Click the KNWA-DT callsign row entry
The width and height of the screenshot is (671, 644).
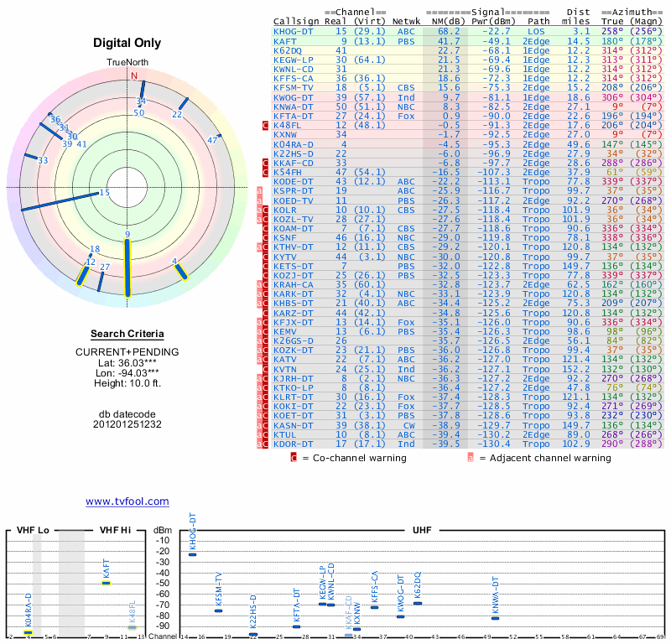pyautogui.click(x=294, y=106)
